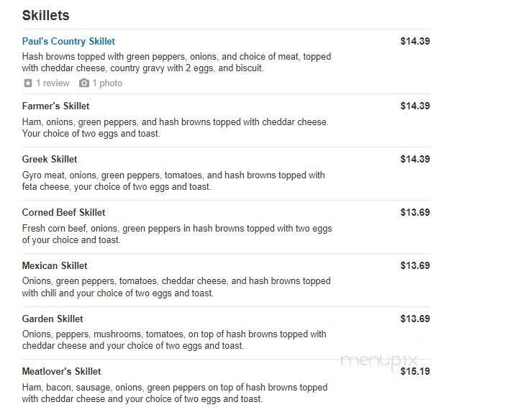Click the review star icon
Image resolution: width=508 pixels, height=420 pixels.
(x=28, y=83)
